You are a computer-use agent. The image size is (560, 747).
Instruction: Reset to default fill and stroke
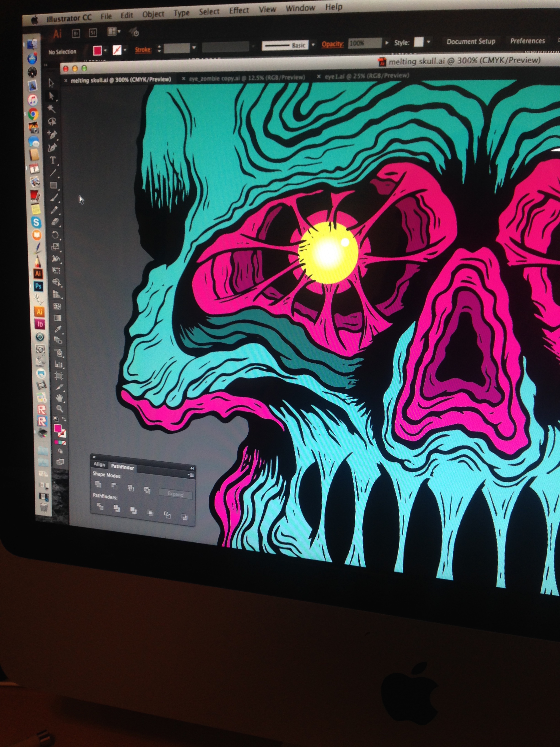pyautogui.click(x=56, y=419)
